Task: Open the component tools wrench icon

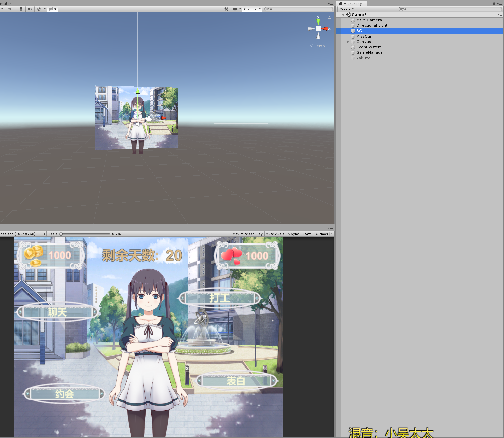Action: (x=226, y=9)
